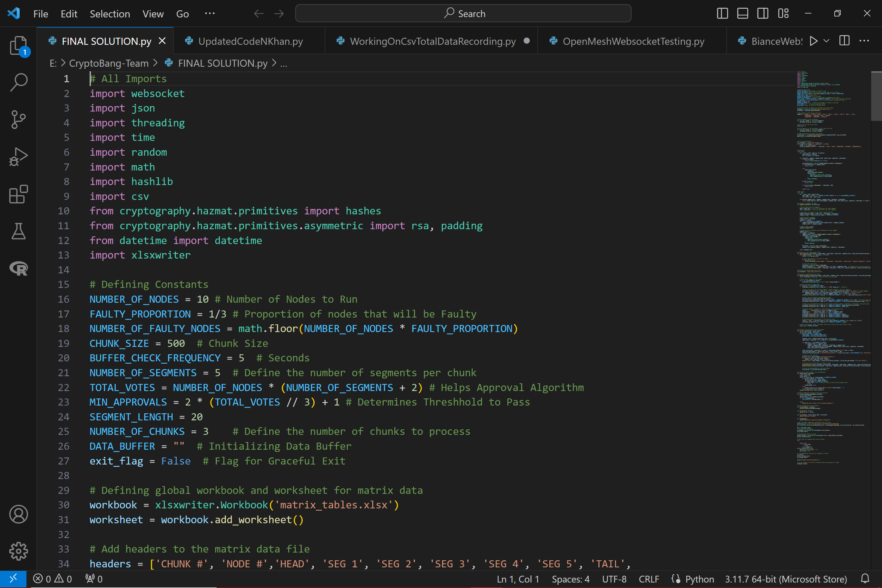Toggle the Secondary Side Bar layout

click(x=763, y=14)
